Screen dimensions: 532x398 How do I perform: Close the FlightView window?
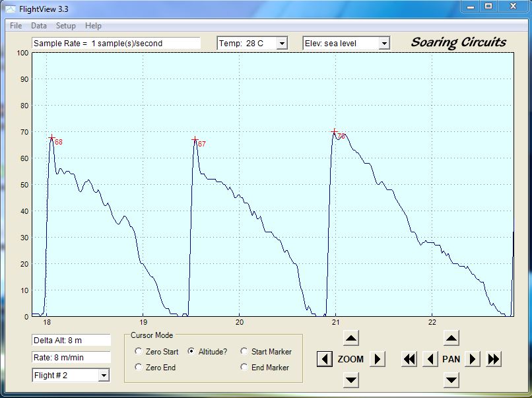(x=513, y=6)
